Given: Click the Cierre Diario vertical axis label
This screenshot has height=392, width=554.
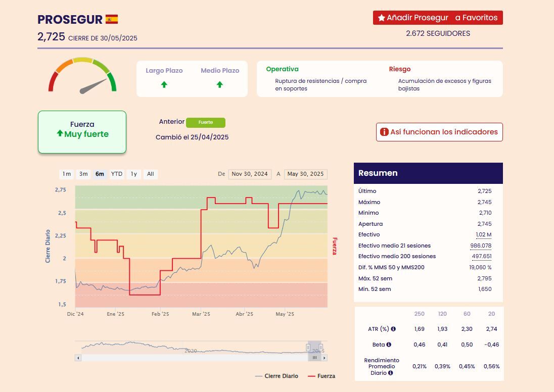Looking at the screenshot, I should click(48, 246).
